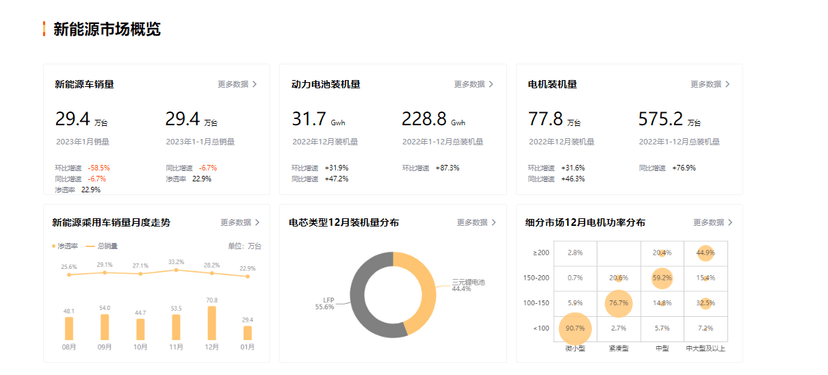828x375 pixels.
Task: Click chevron arrow next to 新能源乘用车销量月度走势
Action: [x=257, y=222]
